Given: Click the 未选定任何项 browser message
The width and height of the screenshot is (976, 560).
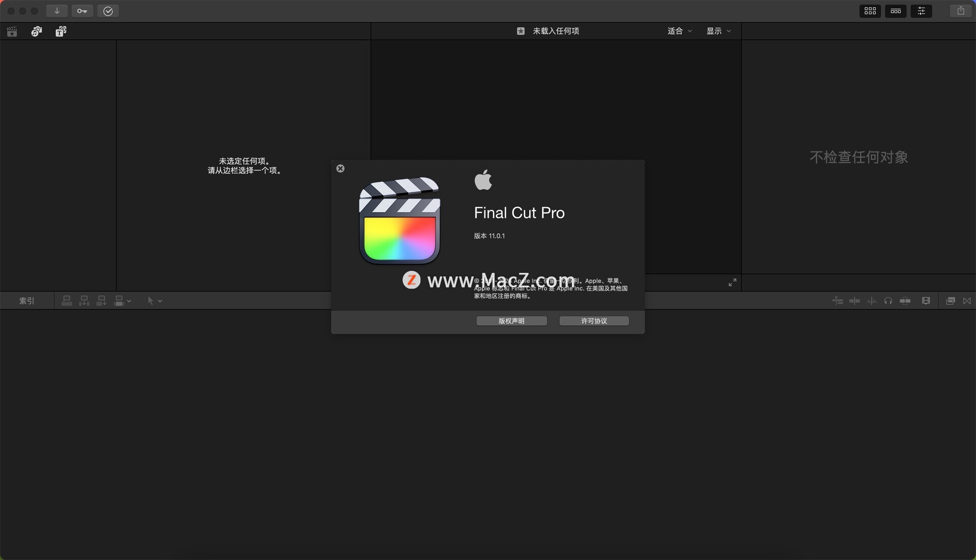Looking at the screenshot, I should (x=245, y=161).
